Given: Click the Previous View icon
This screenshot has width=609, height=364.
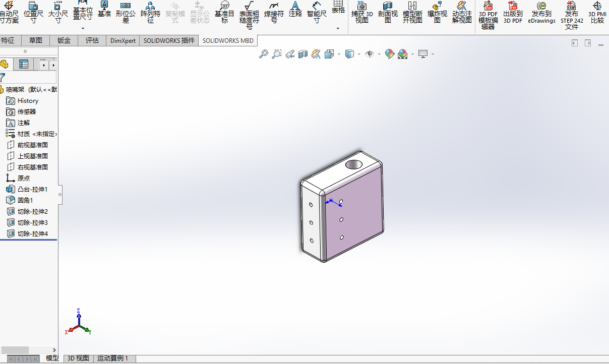Looking at the screenshot, I should [x=290, y=54].
